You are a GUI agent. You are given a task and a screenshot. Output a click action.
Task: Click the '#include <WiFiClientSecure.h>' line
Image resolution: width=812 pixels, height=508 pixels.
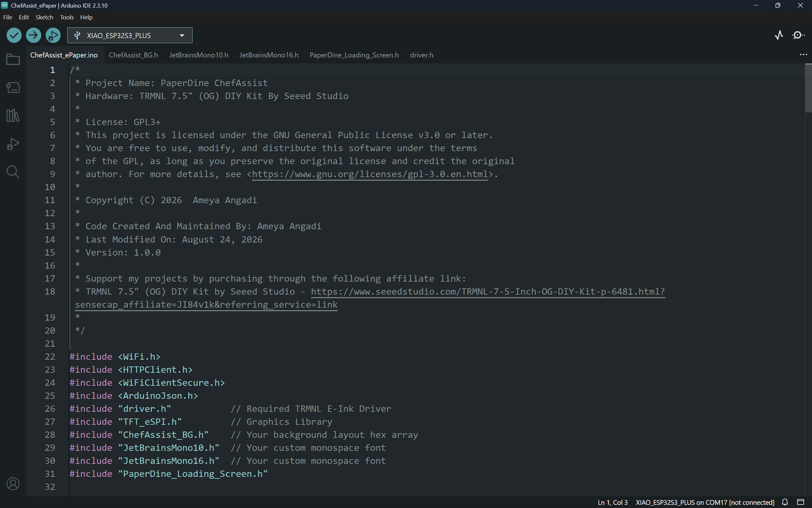(x=147, y=383)
